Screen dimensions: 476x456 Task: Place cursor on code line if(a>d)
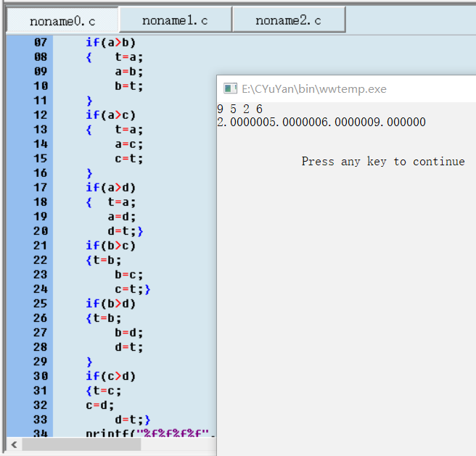point(110,188)
